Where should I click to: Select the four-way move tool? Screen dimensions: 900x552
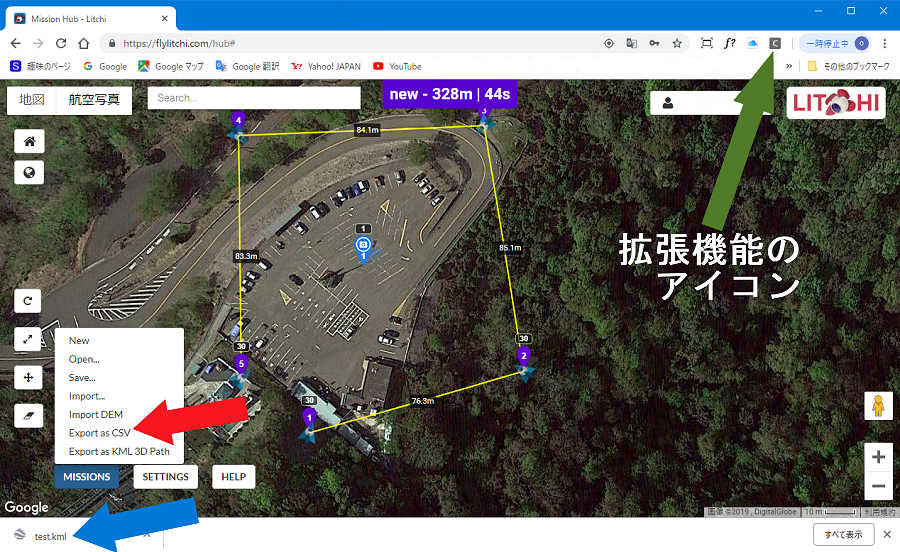29,378
